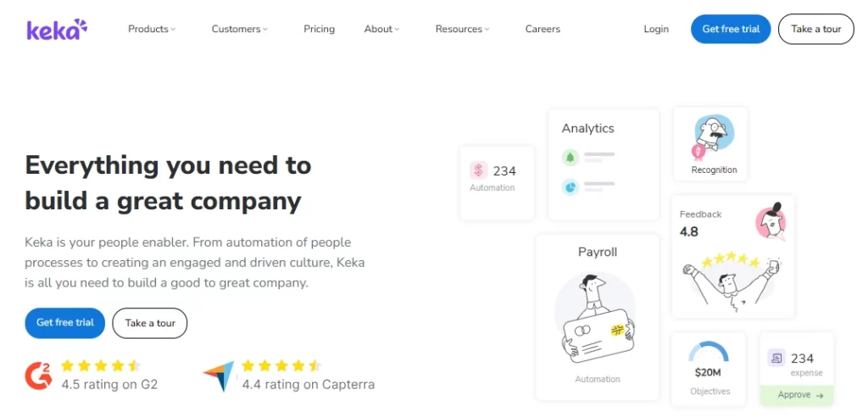Click the G2 logo icon

point(39,375)
